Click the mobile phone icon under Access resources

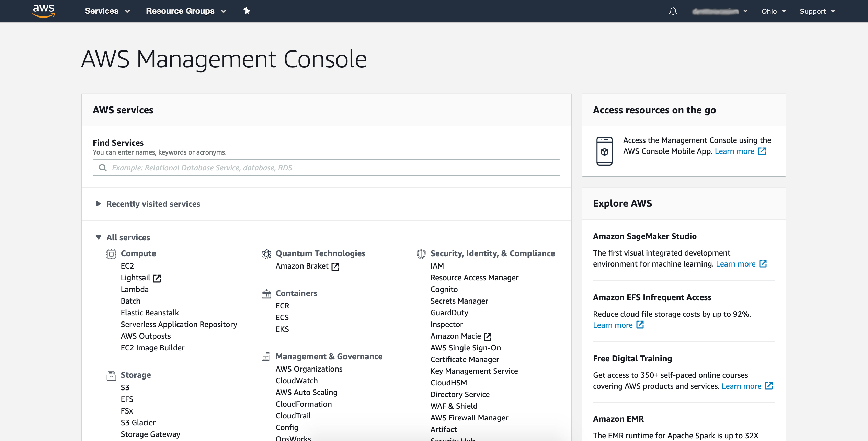point(605,151)
